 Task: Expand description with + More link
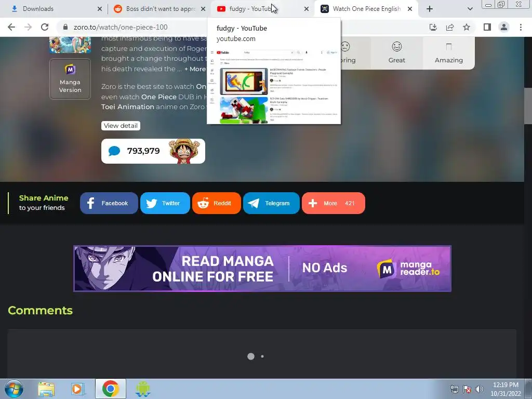pos(195,69)
